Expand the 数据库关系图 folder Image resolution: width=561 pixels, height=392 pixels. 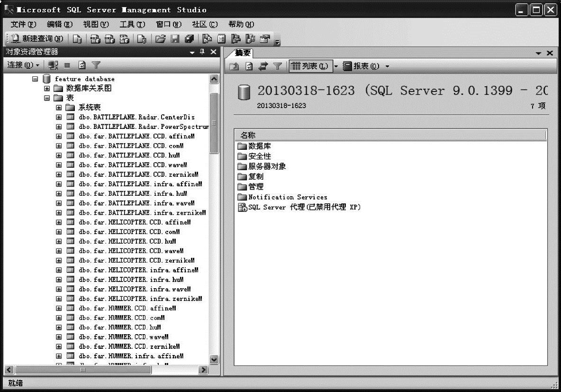pos(47,88)
